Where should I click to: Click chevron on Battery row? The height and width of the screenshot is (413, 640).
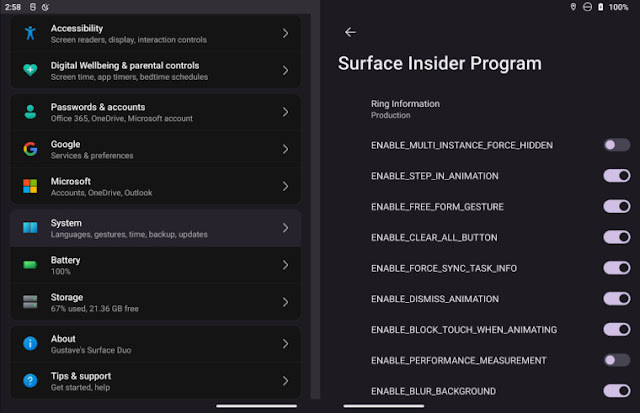[285, 265]
